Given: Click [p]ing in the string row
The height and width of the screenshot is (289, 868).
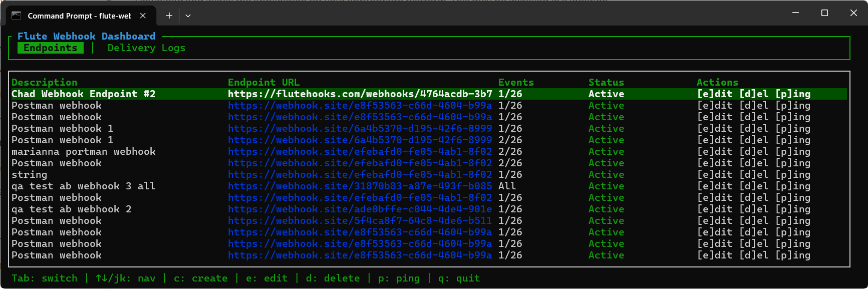Looking at the screenshot, I should coord(793,175).
